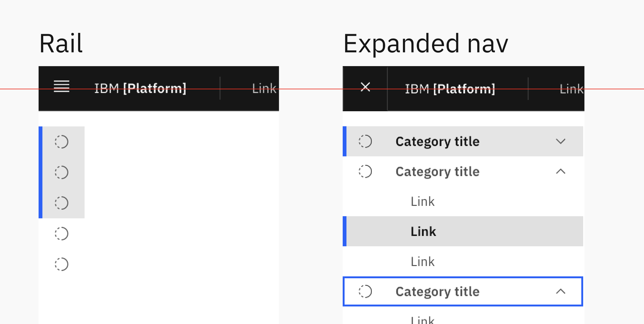The height and width of the screenshot is (324, 644).
Task: Collapse the second Category title chevron
Action: pyautogui.click(x=561, y=172)
